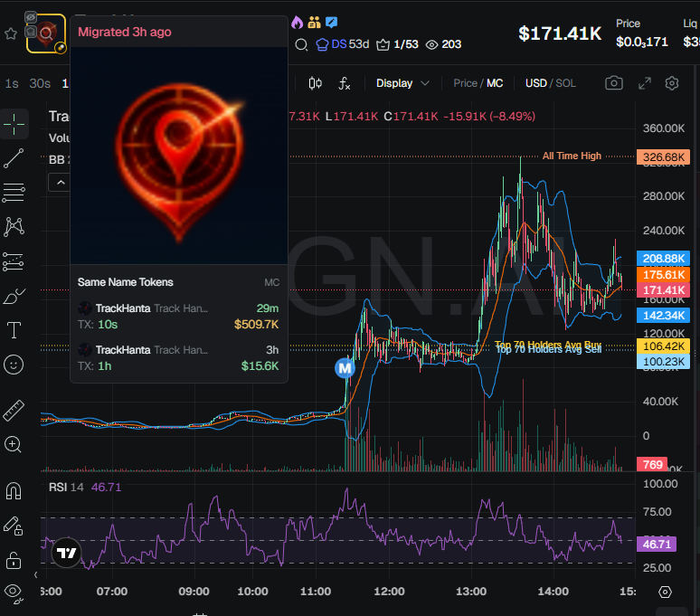Viewport: 700px width, 616px height.
Task: Expand chart to fullscreen
Action: pos(644,83)
